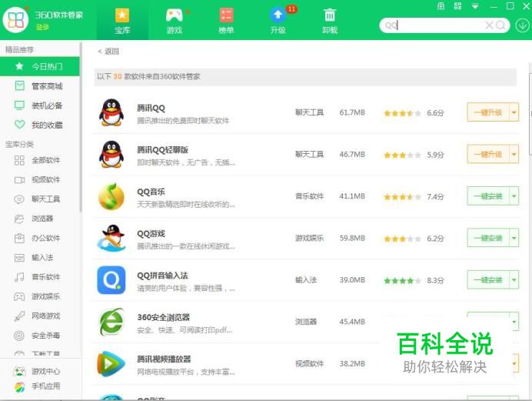Open the 腾讯视频播放器 title link
This screenshot has height=401, width=532.
[164, 359]
